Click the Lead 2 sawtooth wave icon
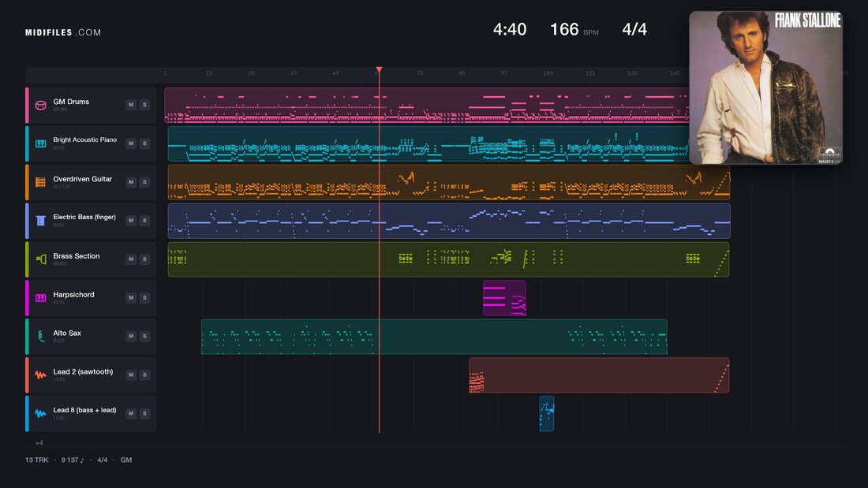Image resolution: width=868 pixels, height=488 pixels. tap(40, 374)
